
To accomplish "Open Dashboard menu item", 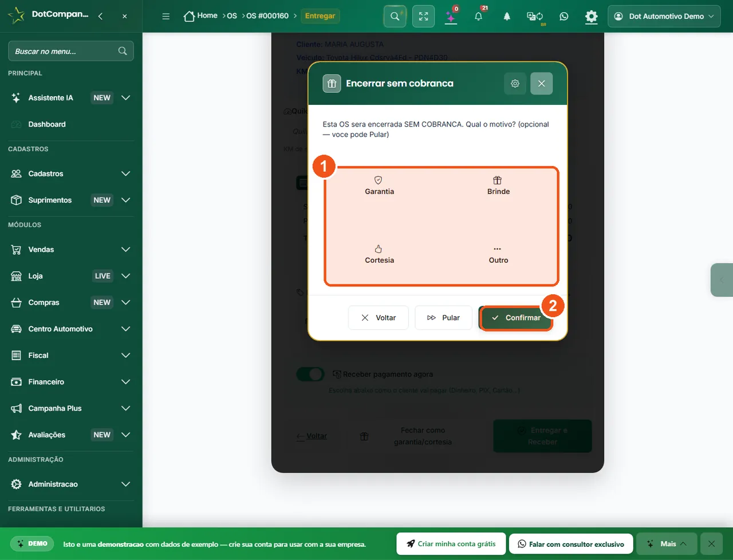I will [x=71, y=124].
